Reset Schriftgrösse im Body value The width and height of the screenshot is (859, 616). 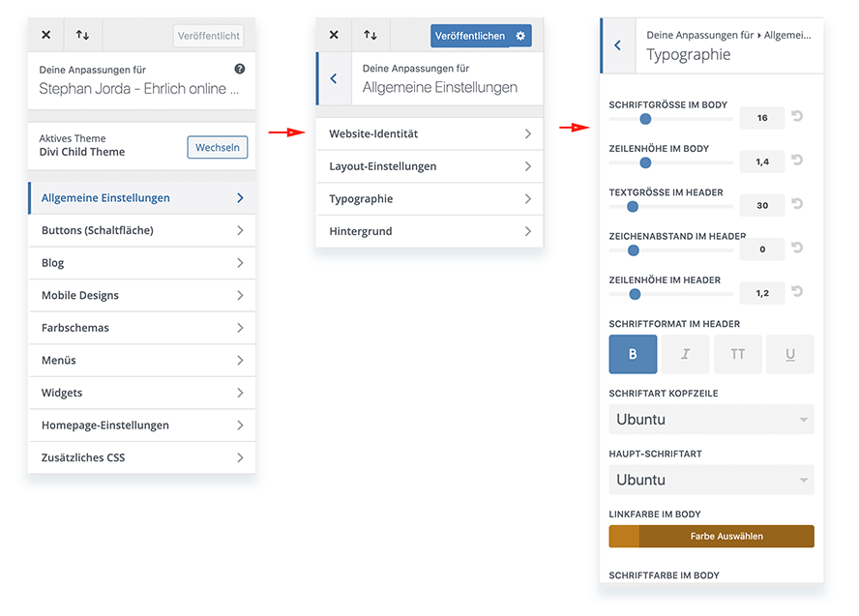click(797, 117)
